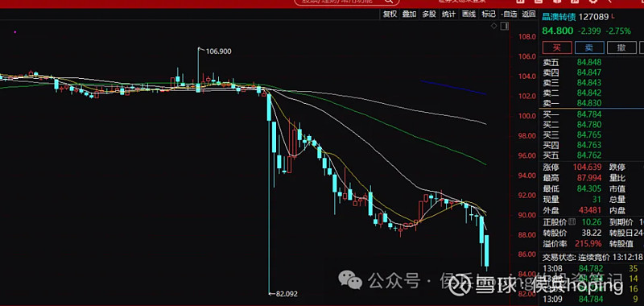Toggle -自选 to remove from watchlist
This screenshot has width=644, height=306.
coord(509,14)
